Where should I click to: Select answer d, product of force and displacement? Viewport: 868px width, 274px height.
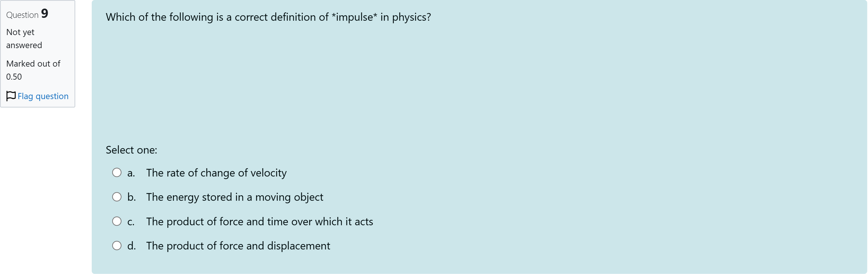coord(117,245)
